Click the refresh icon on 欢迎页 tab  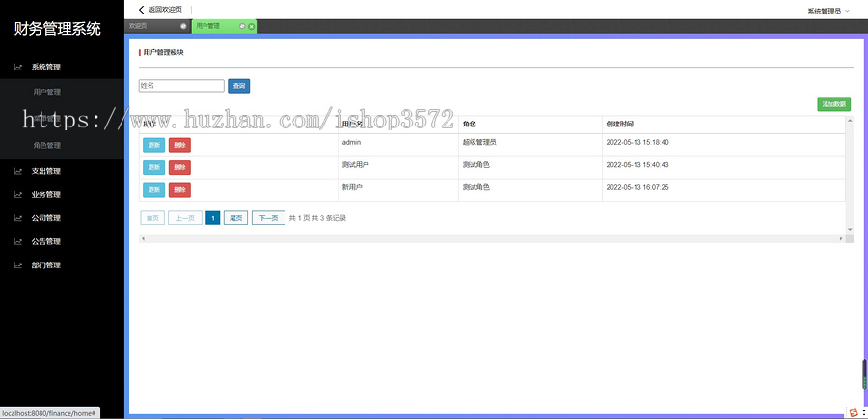[x=183, y=26]
